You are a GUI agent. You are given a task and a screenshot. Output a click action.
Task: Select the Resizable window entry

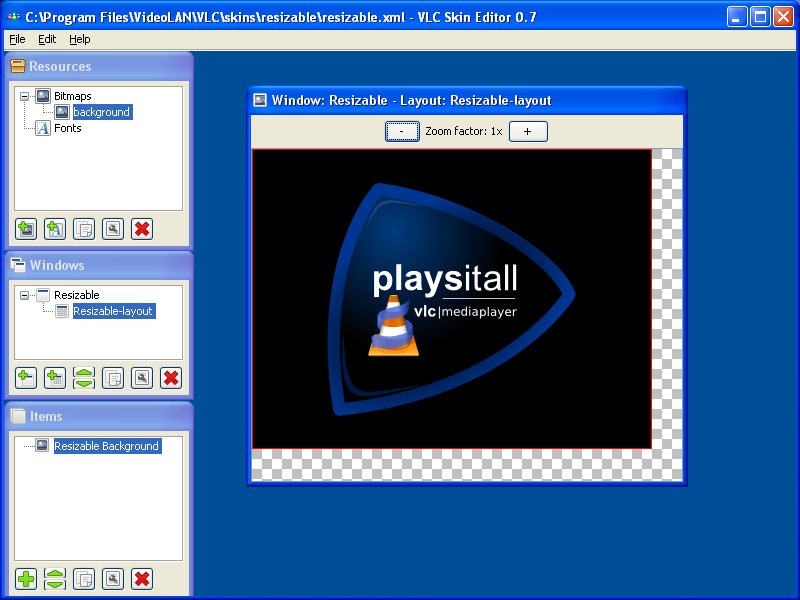coord(77,295)
